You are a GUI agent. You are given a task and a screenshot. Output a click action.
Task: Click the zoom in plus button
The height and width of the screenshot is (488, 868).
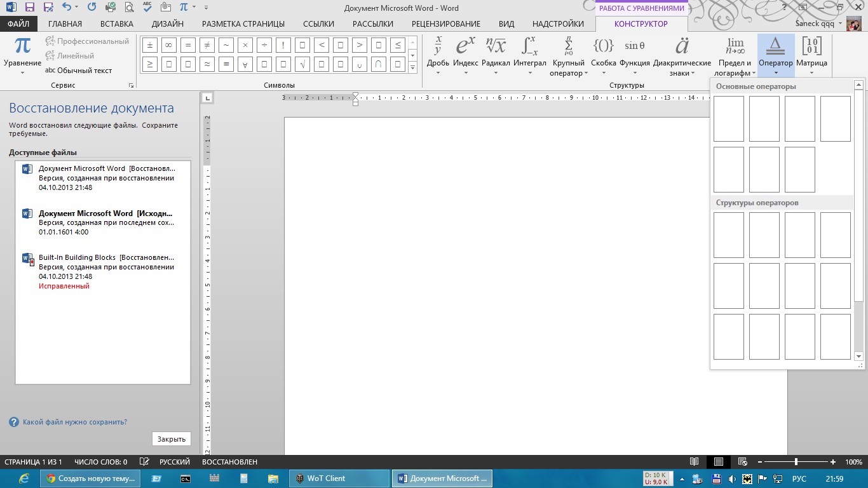(x=833, y=462)
